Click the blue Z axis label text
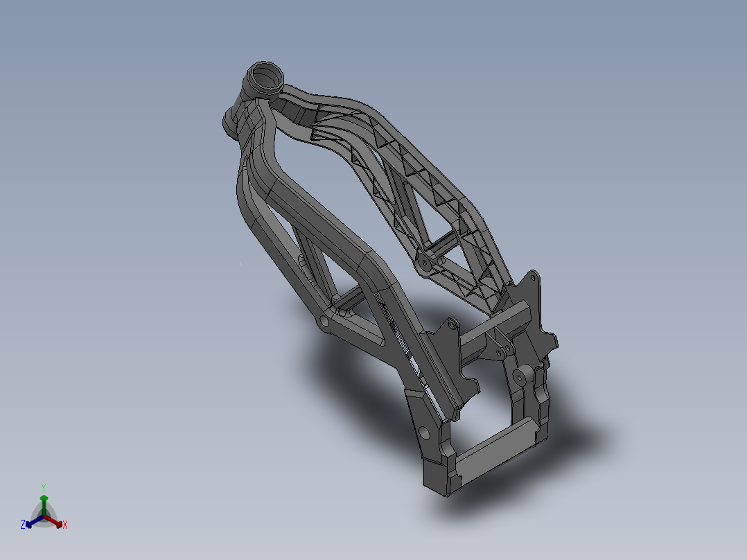 click(x=23, y=524)
